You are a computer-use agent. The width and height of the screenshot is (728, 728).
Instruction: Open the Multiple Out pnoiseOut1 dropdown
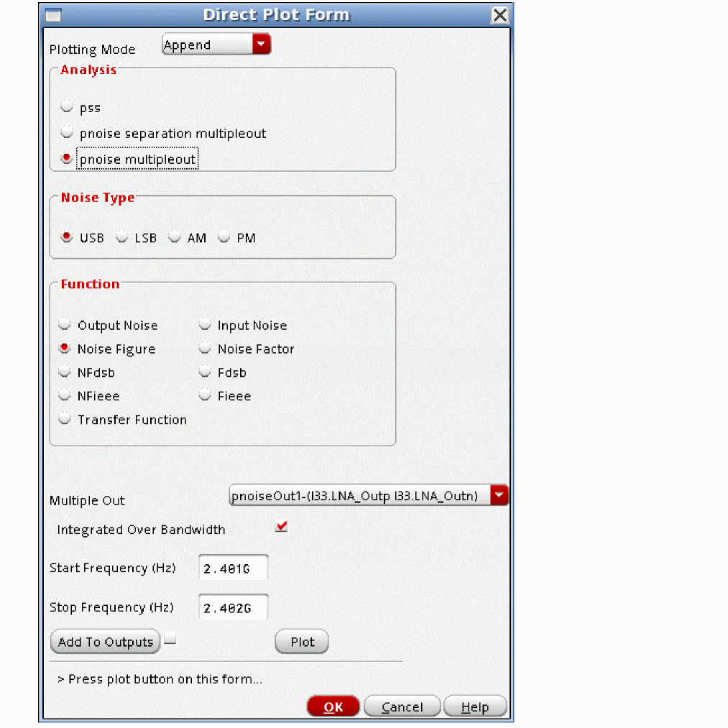point(369,495)
